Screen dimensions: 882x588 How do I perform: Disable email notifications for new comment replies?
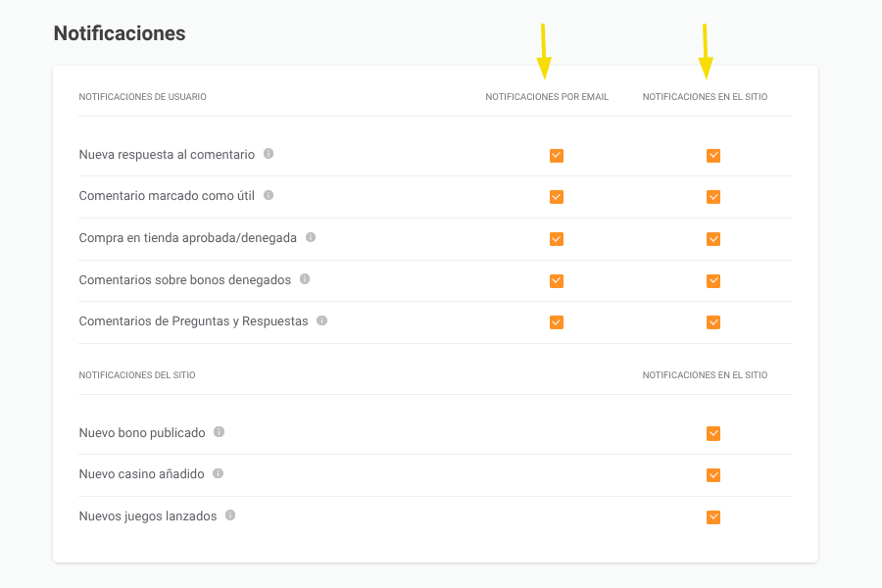[557, 155]
